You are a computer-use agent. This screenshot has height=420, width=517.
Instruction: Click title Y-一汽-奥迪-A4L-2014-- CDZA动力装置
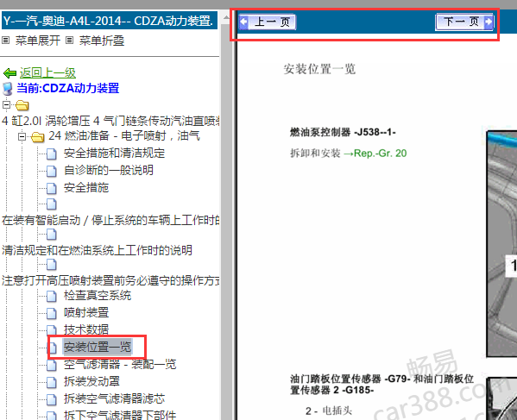coord(110,21)
